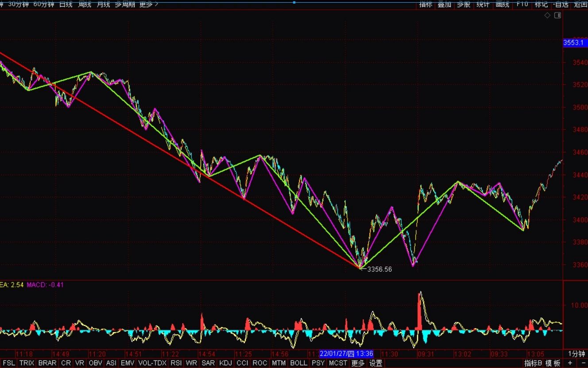Select the PSY indicator tab
This screenshot has height=368, width=588.
[318, 363]
